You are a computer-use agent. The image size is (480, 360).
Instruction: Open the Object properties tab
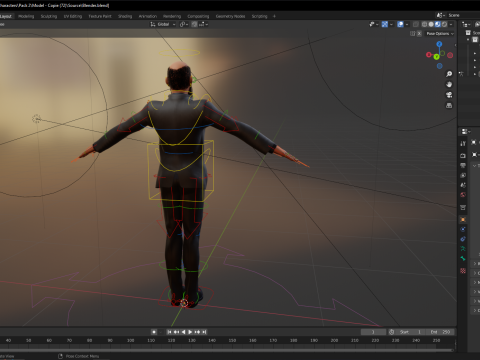[463, 220]
